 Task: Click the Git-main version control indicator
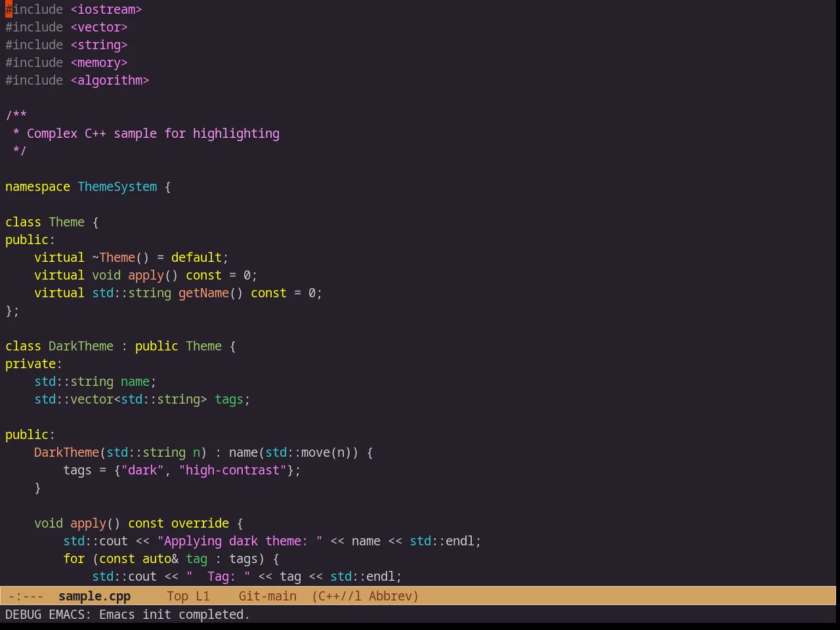pyautogui.click(x=268, y=596)
